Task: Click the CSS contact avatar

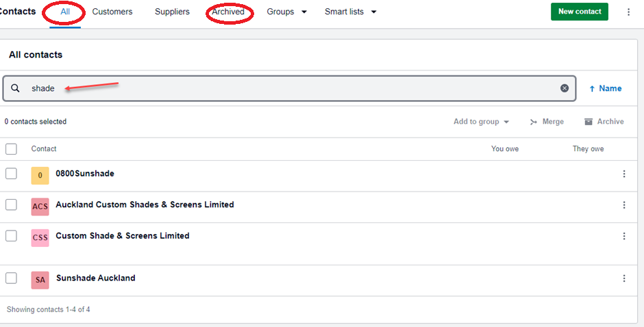Action: [40, 238]
